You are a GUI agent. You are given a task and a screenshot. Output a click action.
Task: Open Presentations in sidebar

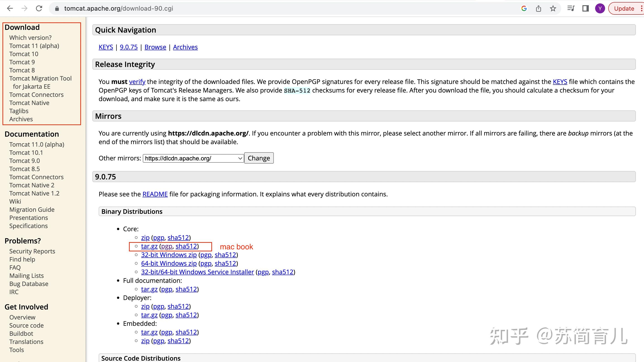(x=29, y=218)
